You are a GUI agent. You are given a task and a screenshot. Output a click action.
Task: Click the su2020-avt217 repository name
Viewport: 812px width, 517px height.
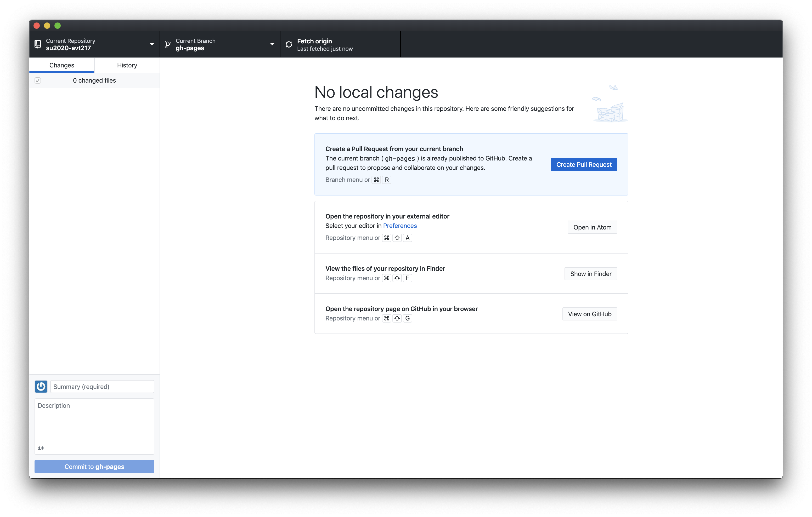(x=69, y=48)
